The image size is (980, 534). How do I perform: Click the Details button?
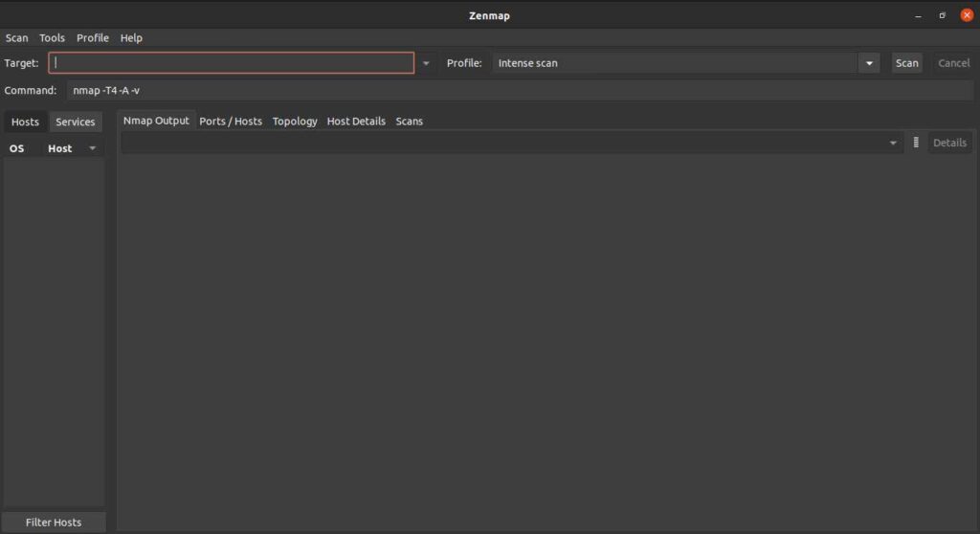click(x=949, y=144)
